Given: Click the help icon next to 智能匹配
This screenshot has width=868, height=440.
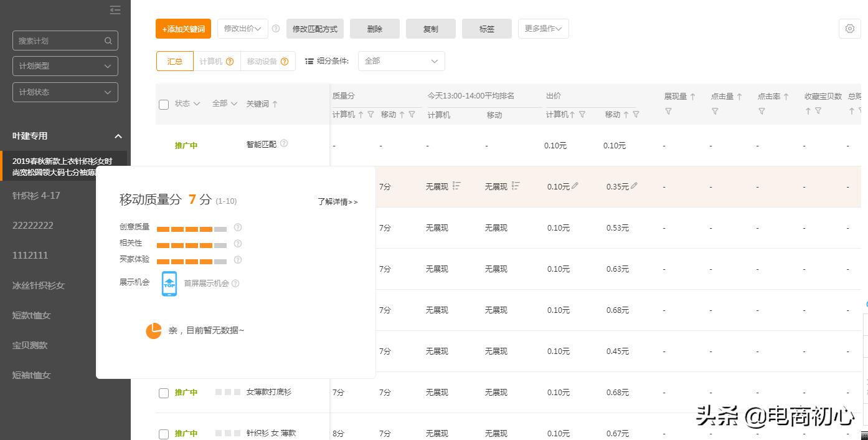Looking at the screenshot, I should click(284, 143).
